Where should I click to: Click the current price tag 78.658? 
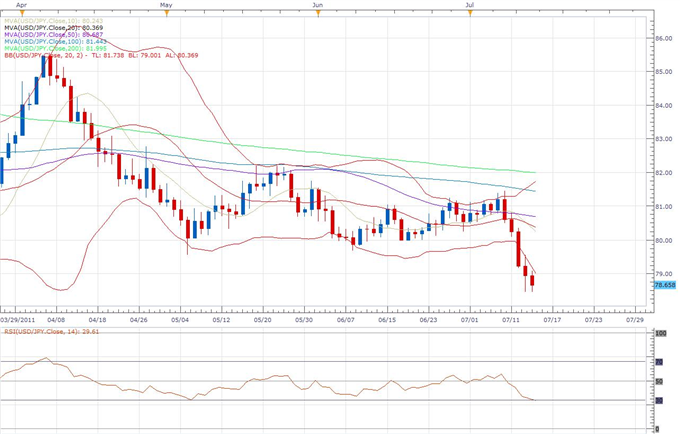click(x=665, y=285)
